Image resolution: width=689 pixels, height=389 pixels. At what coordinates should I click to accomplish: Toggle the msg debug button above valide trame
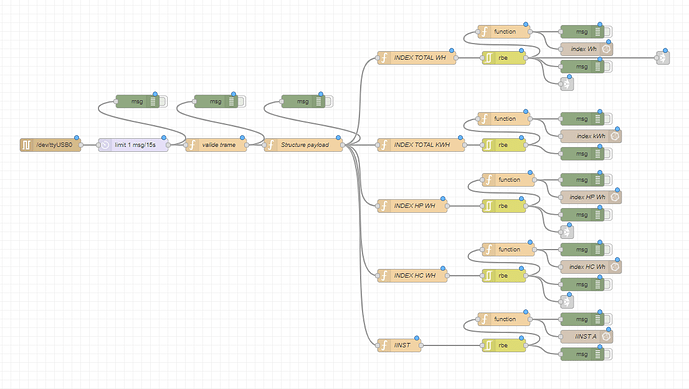click(242, 102)
